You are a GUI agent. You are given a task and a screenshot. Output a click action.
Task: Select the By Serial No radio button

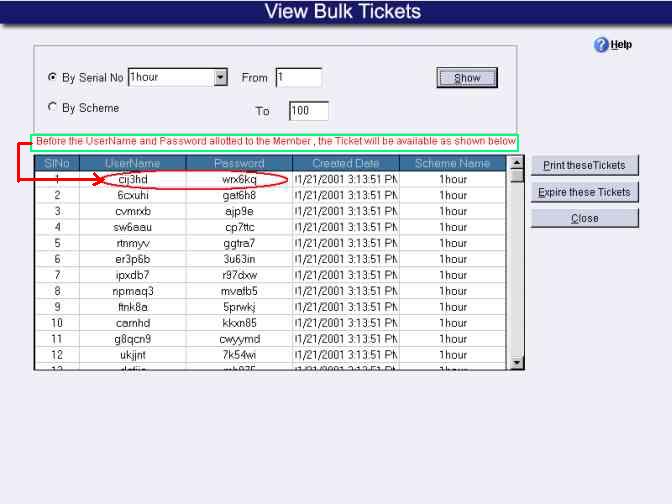click(x=52, y=78)
